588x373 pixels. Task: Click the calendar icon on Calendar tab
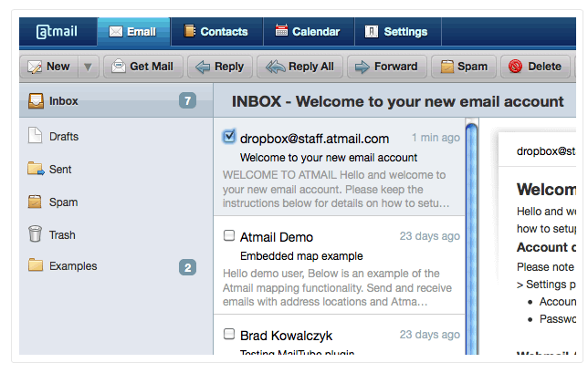pos(281,30)
